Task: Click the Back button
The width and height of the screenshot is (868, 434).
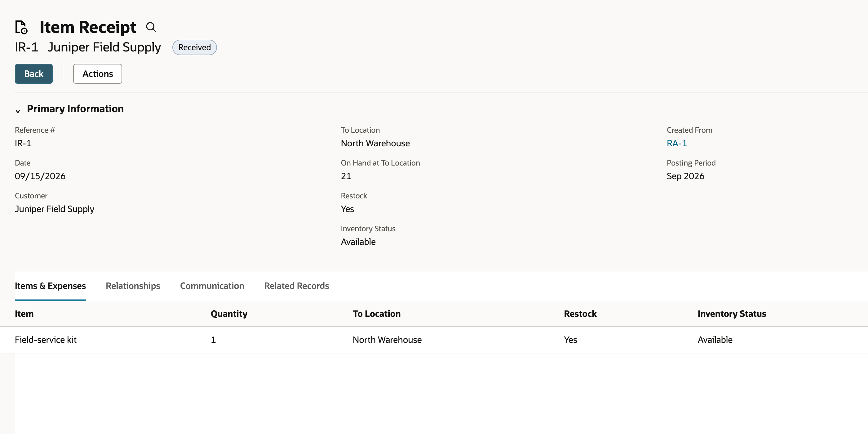Action: 34,74
